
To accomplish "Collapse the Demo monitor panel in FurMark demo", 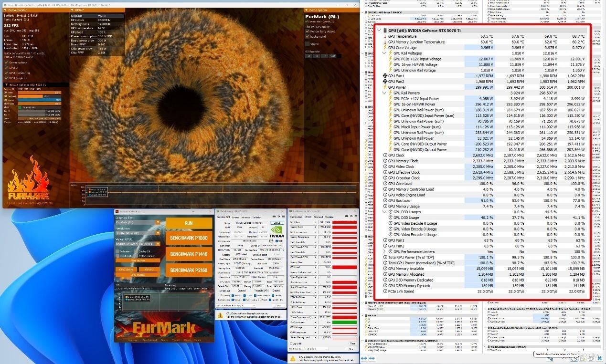I will [5, 10].
